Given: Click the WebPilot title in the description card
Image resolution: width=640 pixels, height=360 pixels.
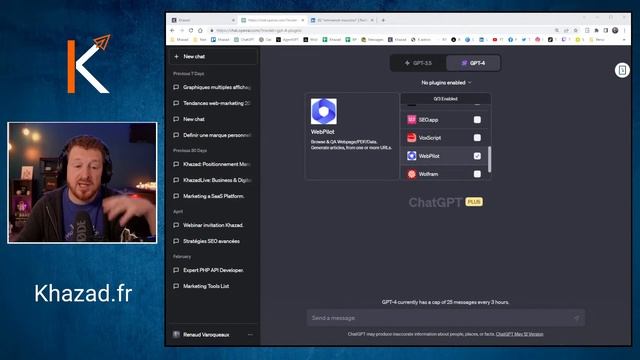Looking at the screenshot, I should [322, 132].
